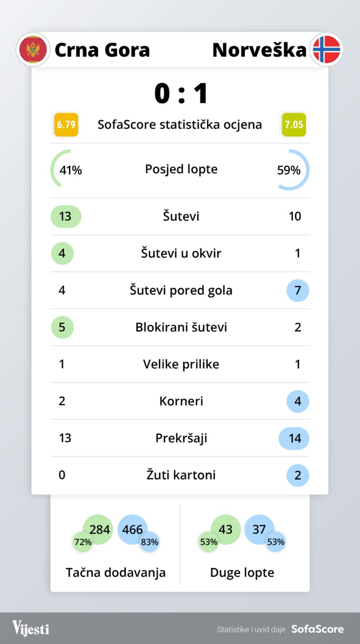The height and width of the screenshot is (644, 360).
Task: Click the Montenegro flag icon
Action: click(33, 50)
